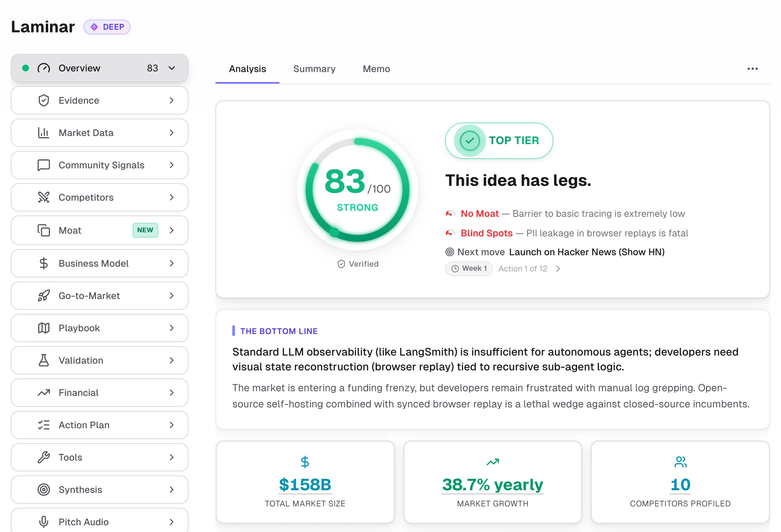Click the people icon above competitors count

(681, 462)
